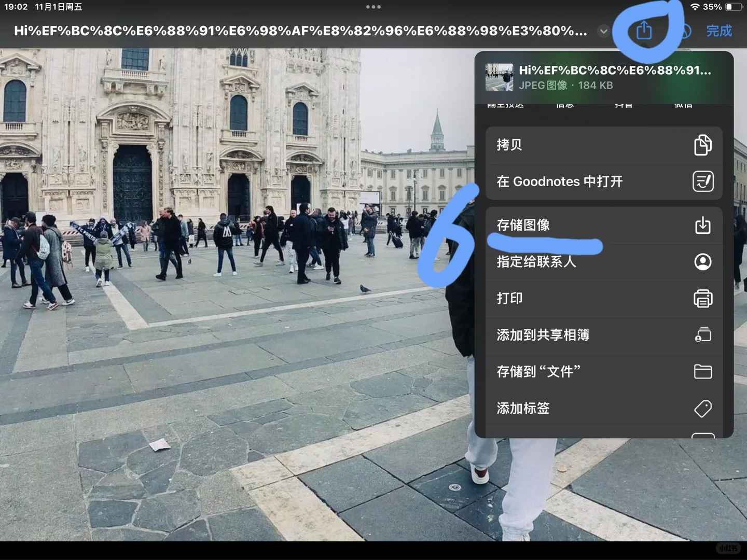
Task: Tap the Wi-Fi icon in the status bar
Action: [694, 7]
